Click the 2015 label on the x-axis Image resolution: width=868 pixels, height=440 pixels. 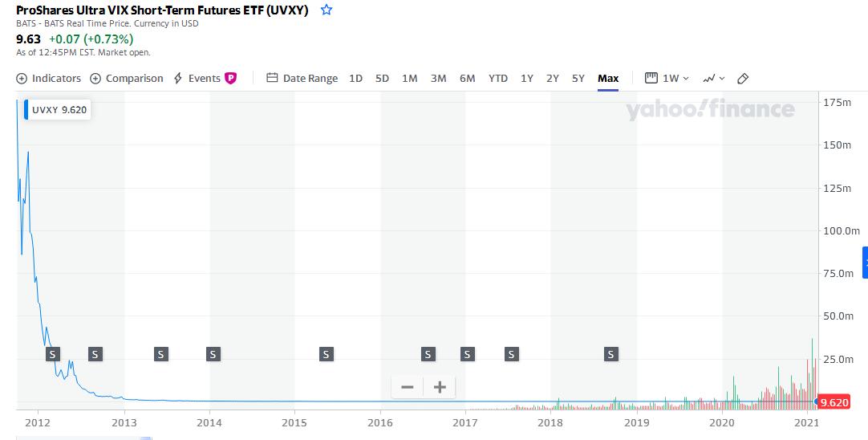294,423
